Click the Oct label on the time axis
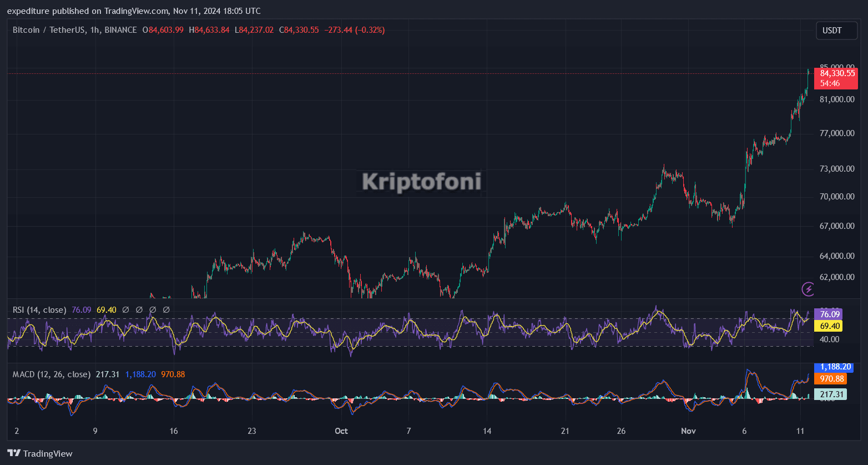 click(x=341, y=431)
